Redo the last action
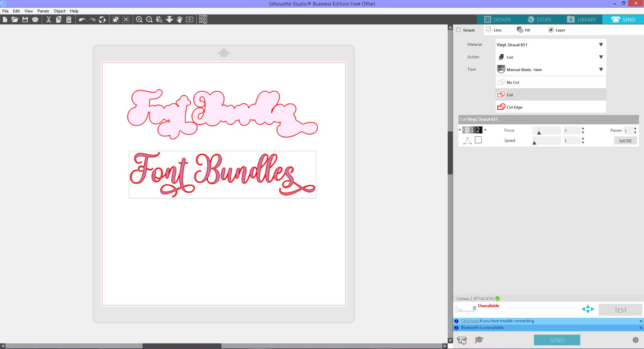Screen dimensions: 644x349 click(x=92, y=19)
